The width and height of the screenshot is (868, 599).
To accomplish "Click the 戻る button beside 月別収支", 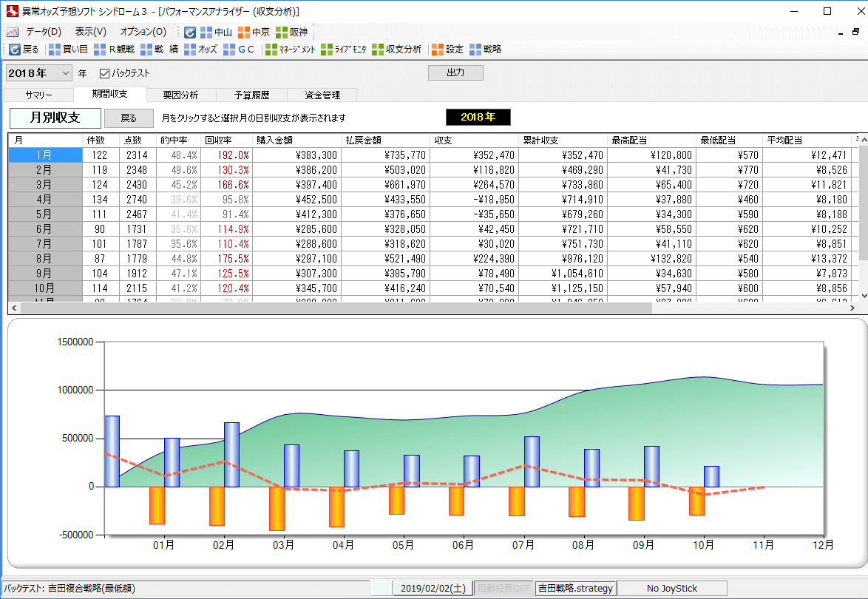I will (129, 118).
